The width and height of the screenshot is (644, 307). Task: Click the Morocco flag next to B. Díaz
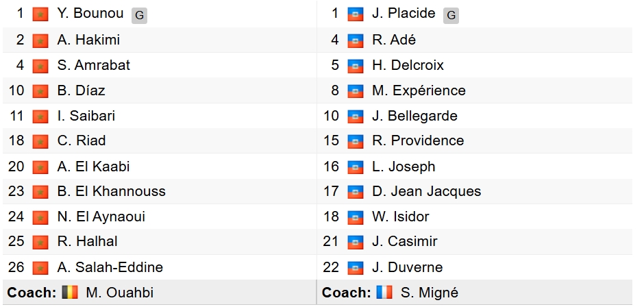40,91
